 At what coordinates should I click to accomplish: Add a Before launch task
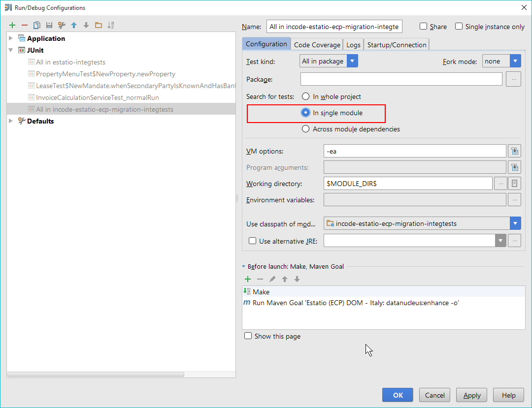(248, 279)
